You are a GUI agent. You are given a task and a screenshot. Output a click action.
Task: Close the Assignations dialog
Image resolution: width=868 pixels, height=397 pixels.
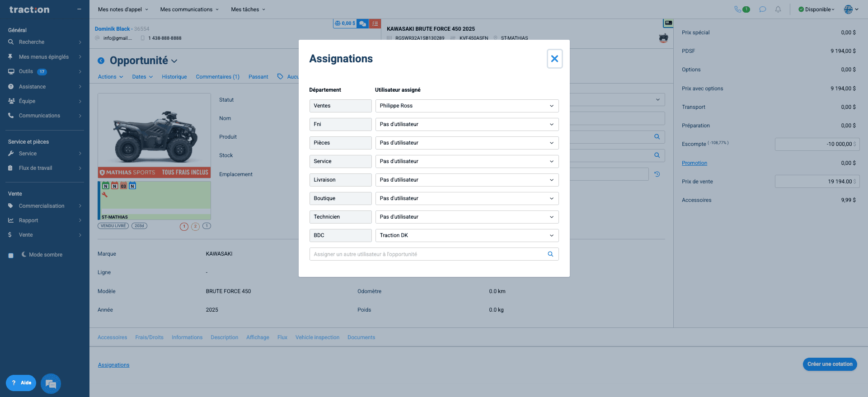554,59
